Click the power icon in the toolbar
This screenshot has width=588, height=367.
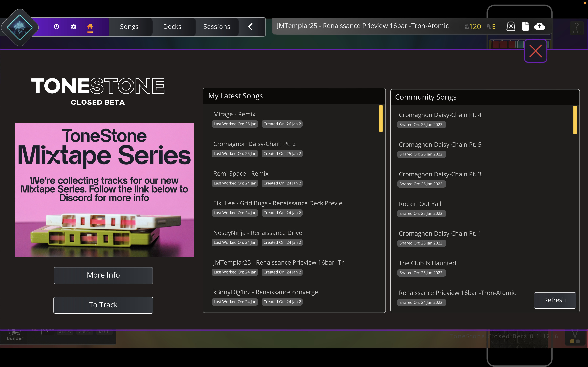pos(56,27)
